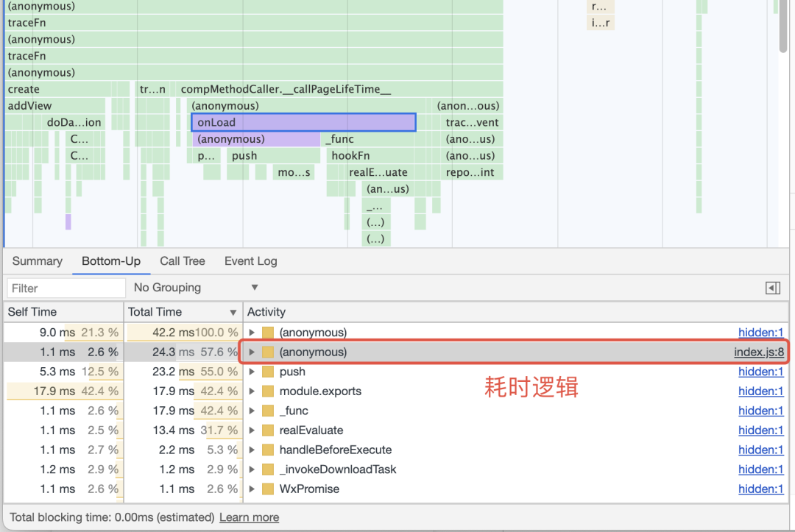Click the Activity column header
795x532 pixels.
515,312
